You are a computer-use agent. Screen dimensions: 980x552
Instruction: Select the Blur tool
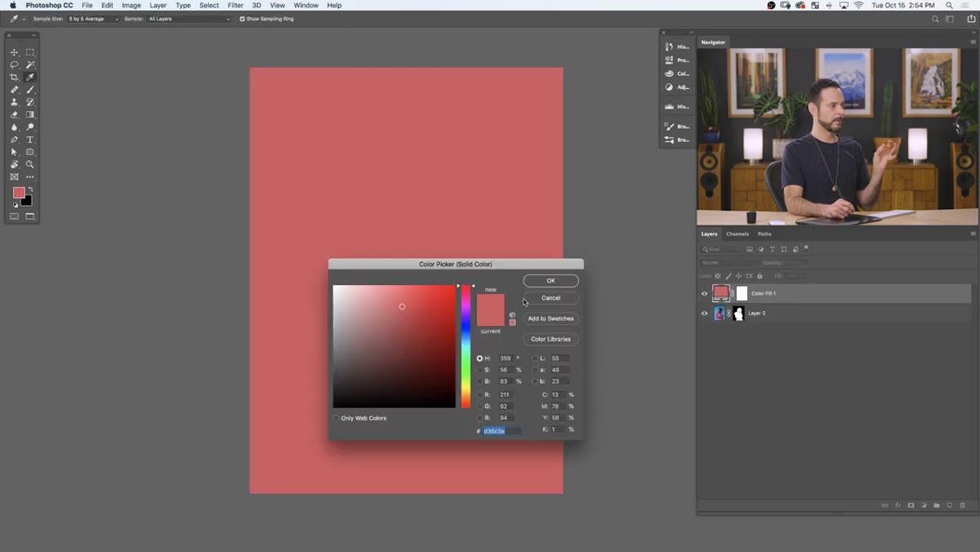tap(14, 127)
